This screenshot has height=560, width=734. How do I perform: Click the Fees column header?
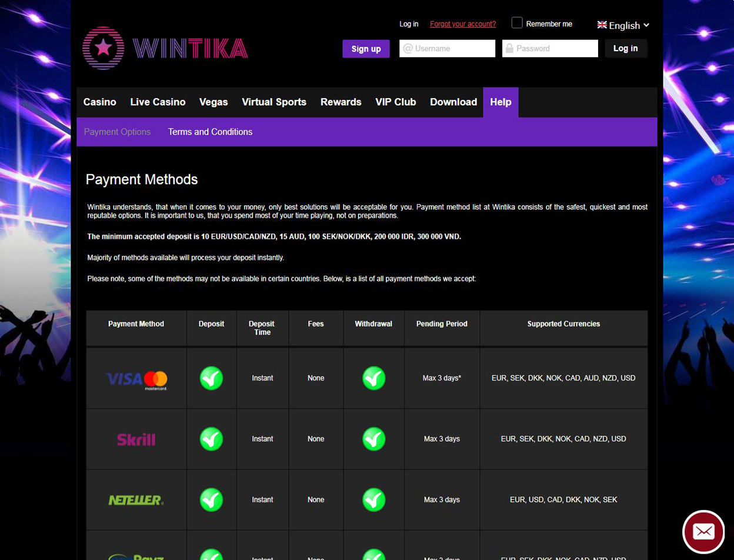click(316, 324)
